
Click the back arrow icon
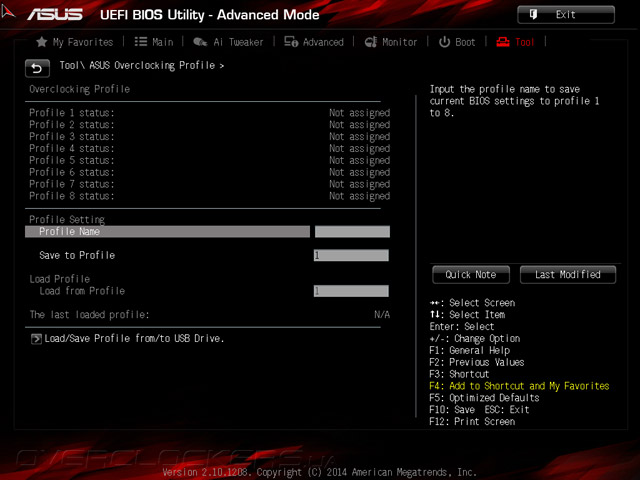[37, 68]
